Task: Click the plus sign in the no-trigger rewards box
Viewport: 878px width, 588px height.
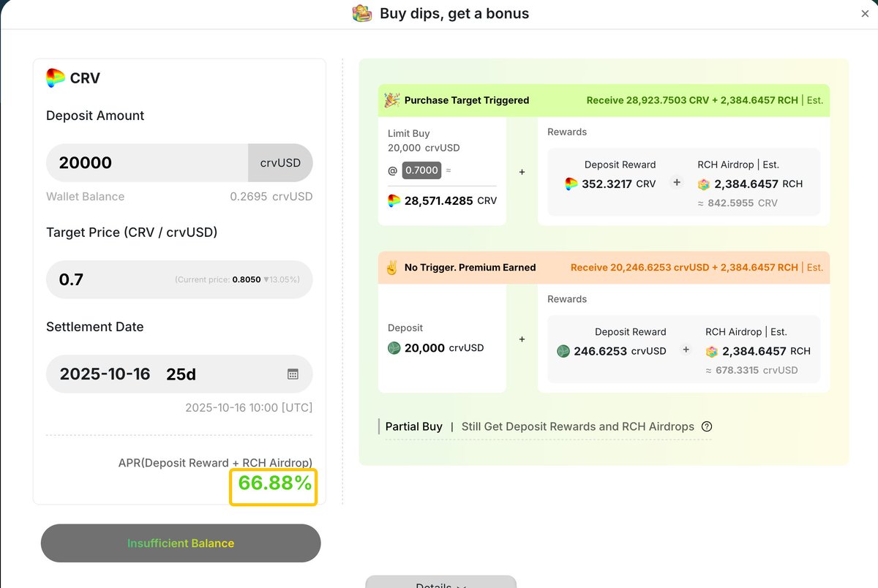Action: 686,350
